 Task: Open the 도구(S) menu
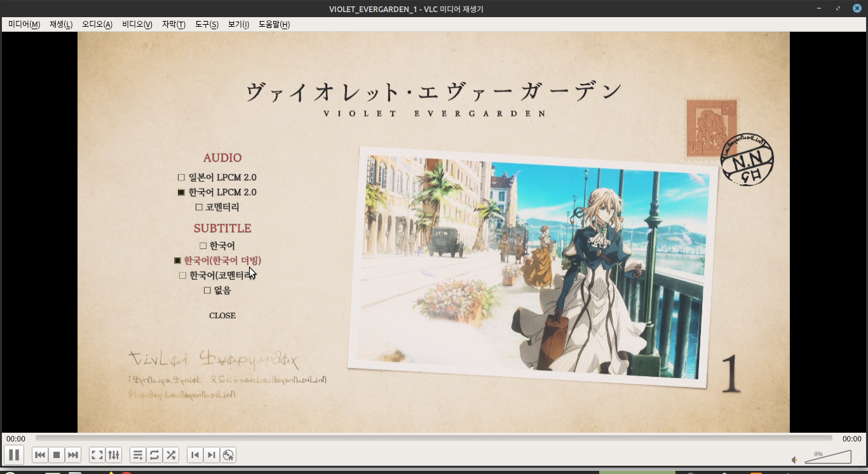[x=207, y=24]
